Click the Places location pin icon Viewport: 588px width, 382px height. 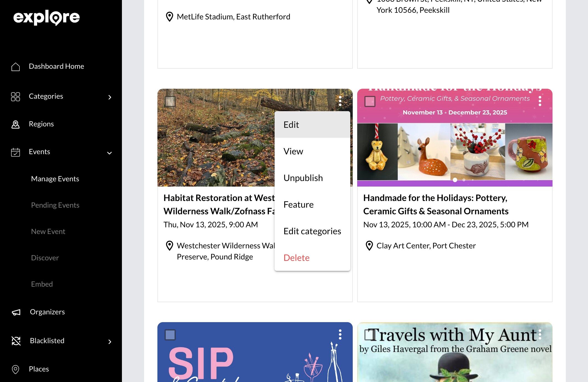pos(16,369)
